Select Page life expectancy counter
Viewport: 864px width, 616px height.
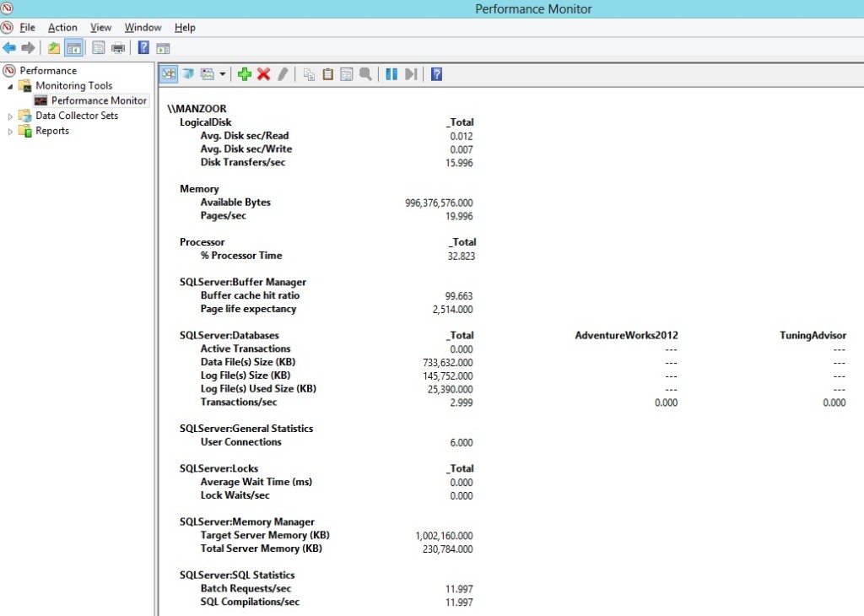point(249,309)
